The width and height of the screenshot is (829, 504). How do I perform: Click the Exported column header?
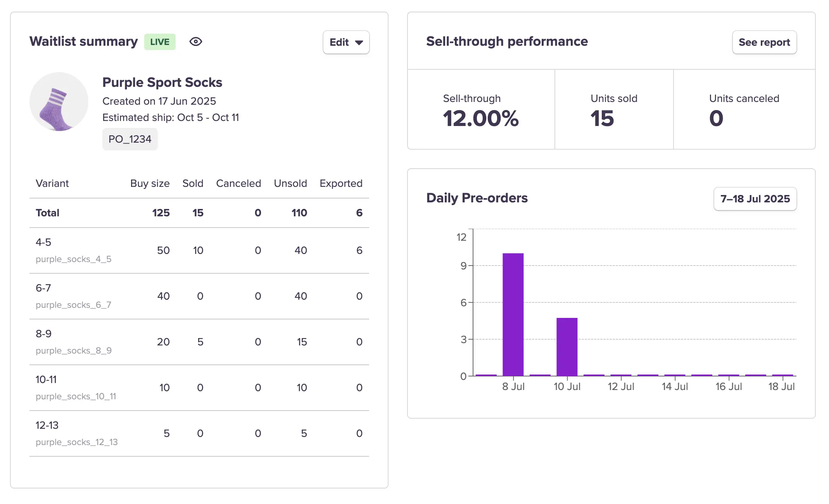[x=341, y=183]
